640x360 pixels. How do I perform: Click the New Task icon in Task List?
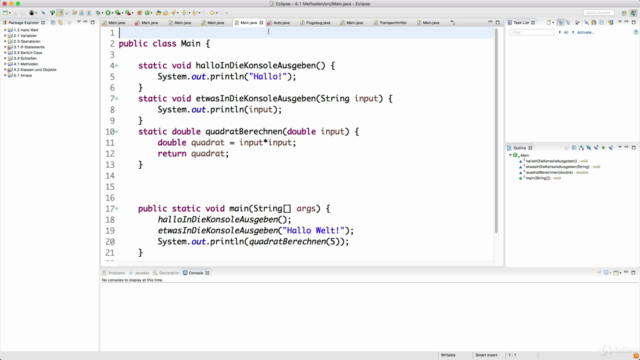tap(549, 22)
